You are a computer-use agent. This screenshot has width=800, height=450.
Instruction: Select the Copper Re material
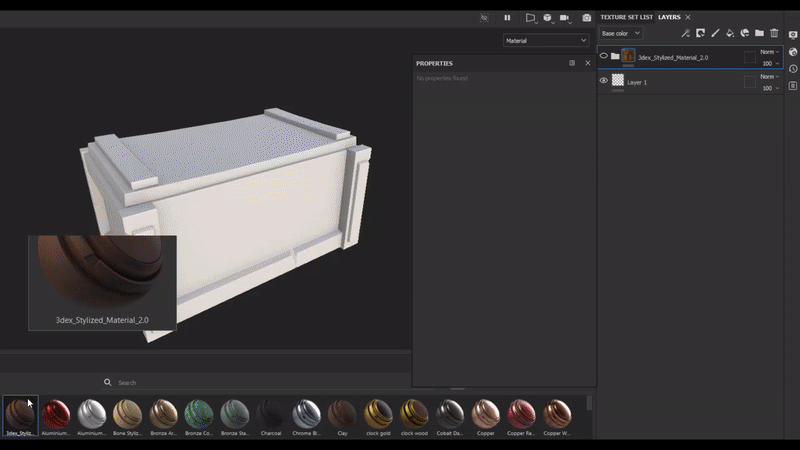(521, 417)
